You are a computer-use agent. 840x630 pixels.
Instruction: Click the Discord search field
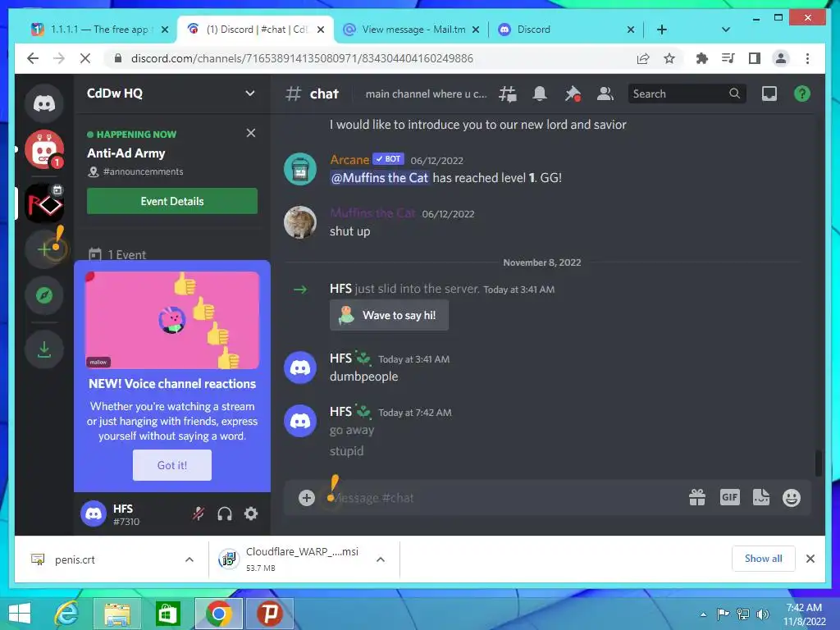pos(687,94)
